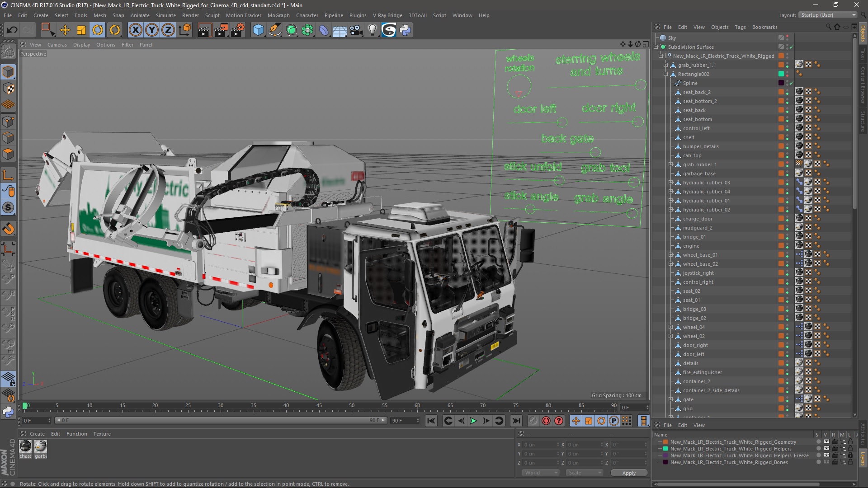The image size is (868, 488).
Task: Select the Rotate tool
Action: click(98, 30)
